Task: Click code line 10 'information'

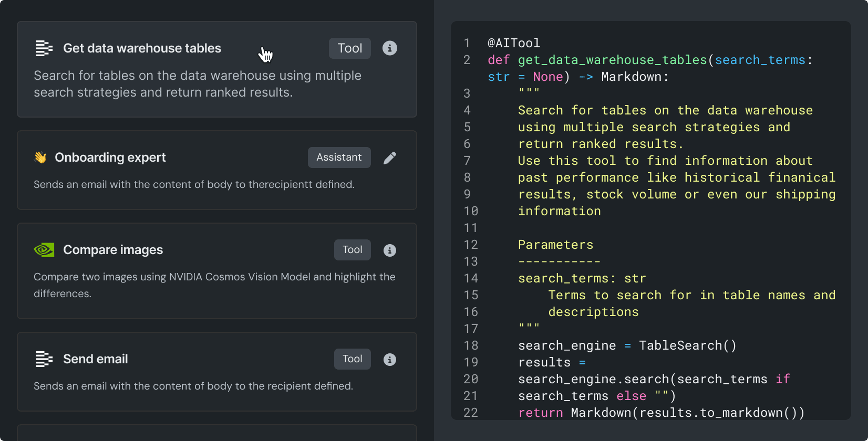Action: [x=559, y=211]
